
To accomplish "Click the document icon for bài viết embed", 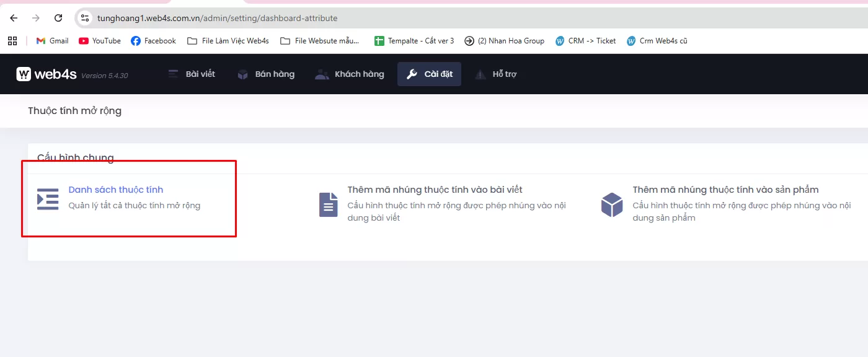I will tap(328, 205).
